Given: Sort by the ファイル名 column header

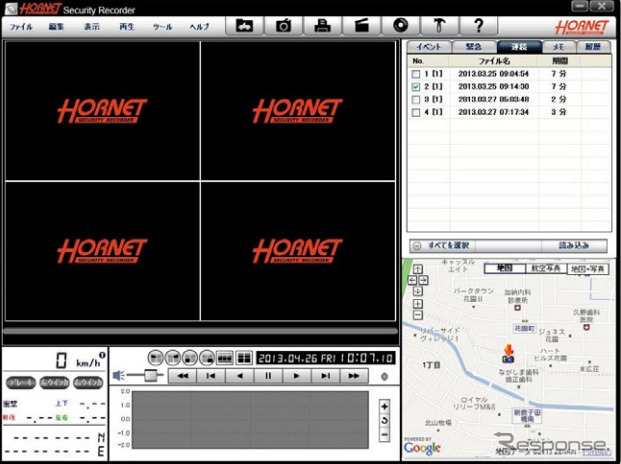Looking at the screenshot, I should pos(494,61).
